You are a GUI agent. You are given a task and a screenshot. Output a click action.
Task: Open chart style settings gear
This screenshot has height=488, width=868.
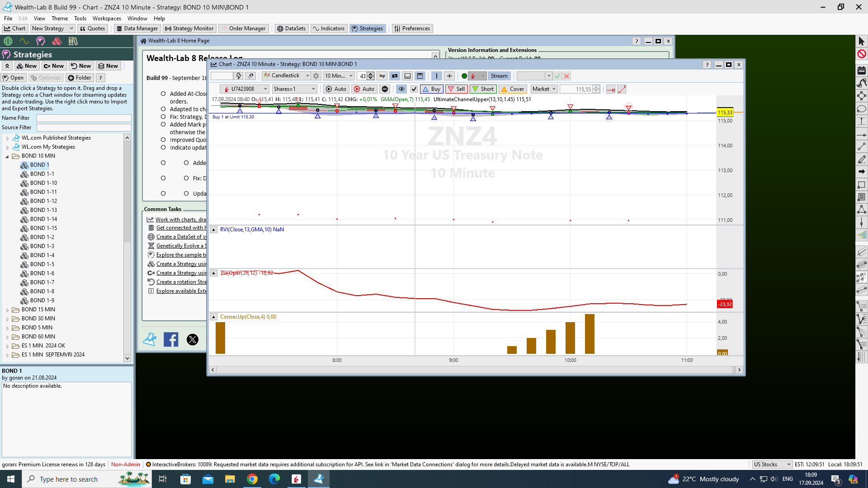click(x=316, y=76)
